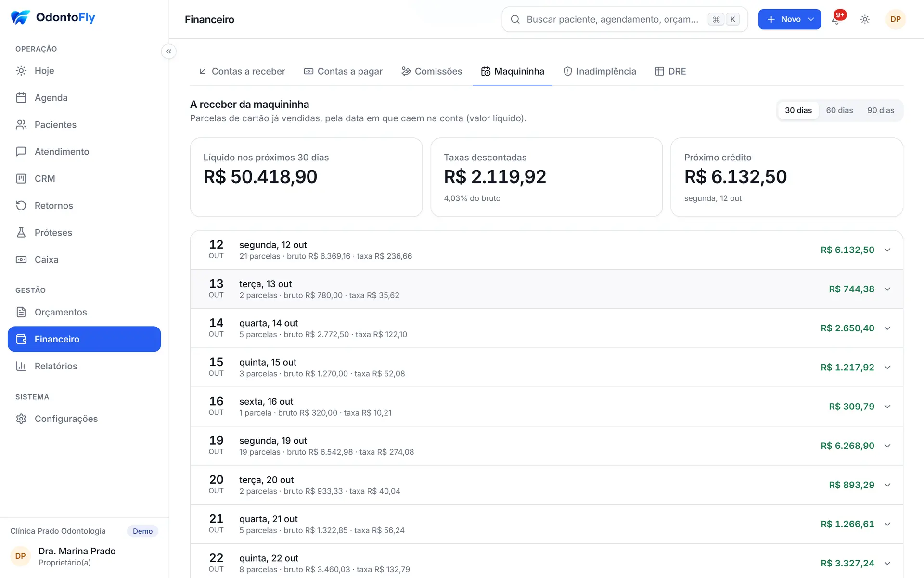
Task: Switch to Contas a receber tab
Action: (242, 71)
